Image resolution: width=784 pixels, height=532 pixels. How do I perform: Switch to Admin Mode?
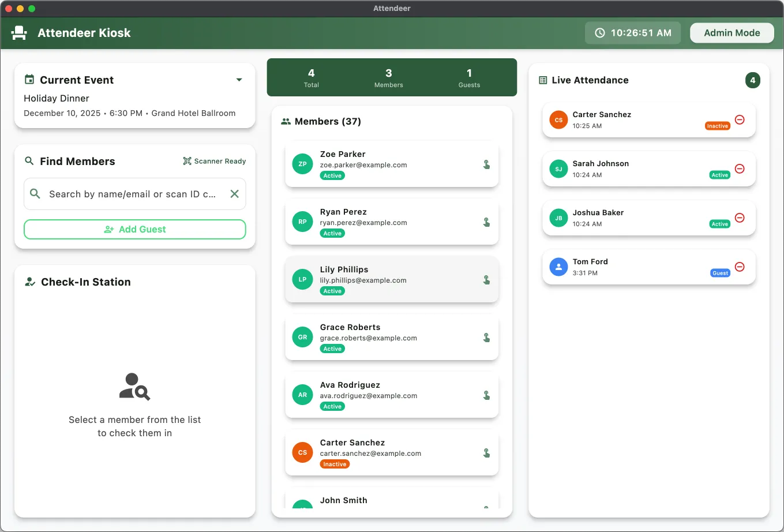tap(732, 33)
